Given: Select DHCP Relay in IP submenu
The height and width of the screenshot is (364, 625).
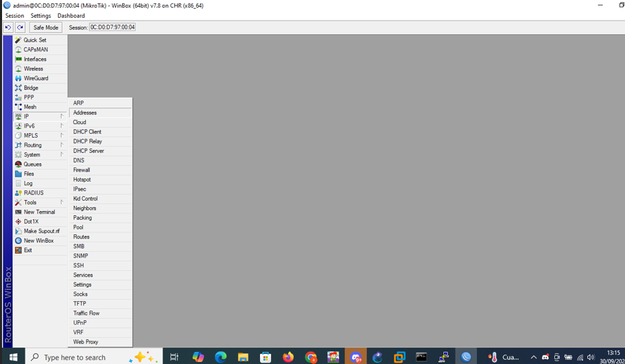Looking at the screenshot, I should tap(100, 141).
